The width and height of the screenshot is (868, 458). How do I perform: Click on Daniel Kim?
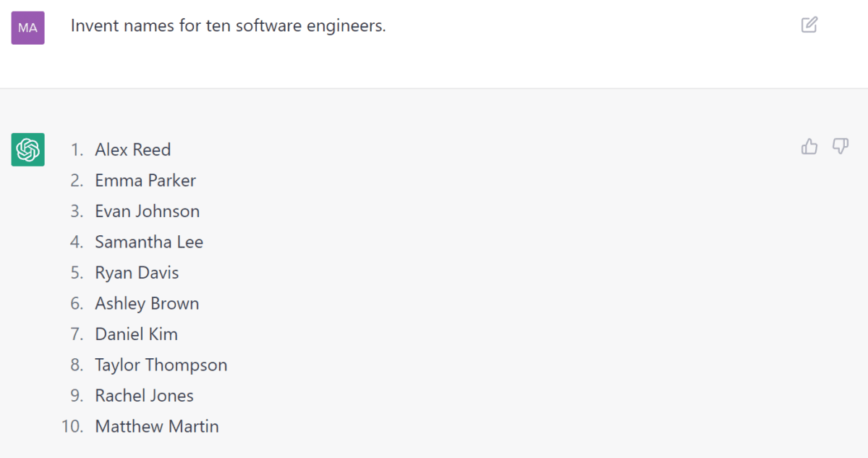136,334
